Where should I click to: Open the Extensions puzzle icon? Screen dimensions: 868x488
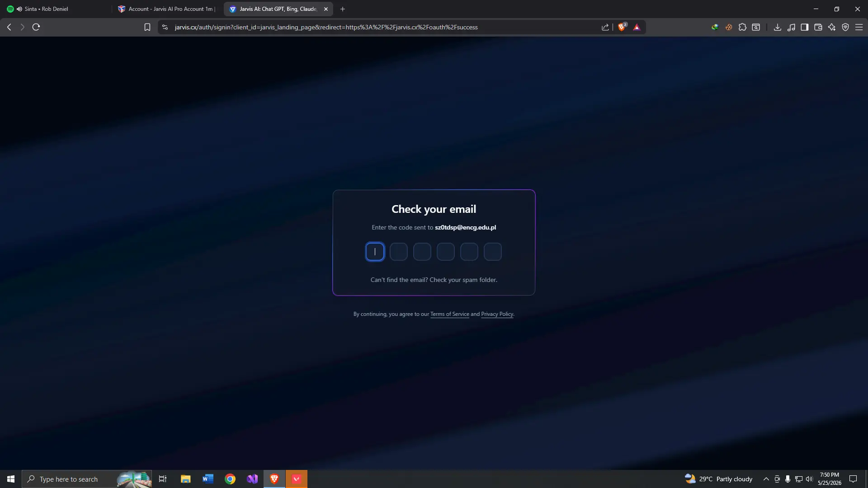[742, 27]
